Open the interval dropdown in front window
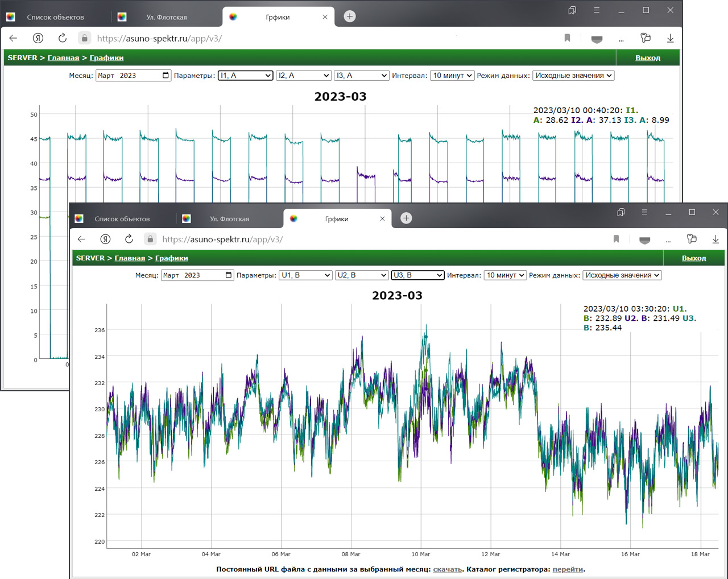The width and height of the screenshot is (728, 579). coord(505,275)
